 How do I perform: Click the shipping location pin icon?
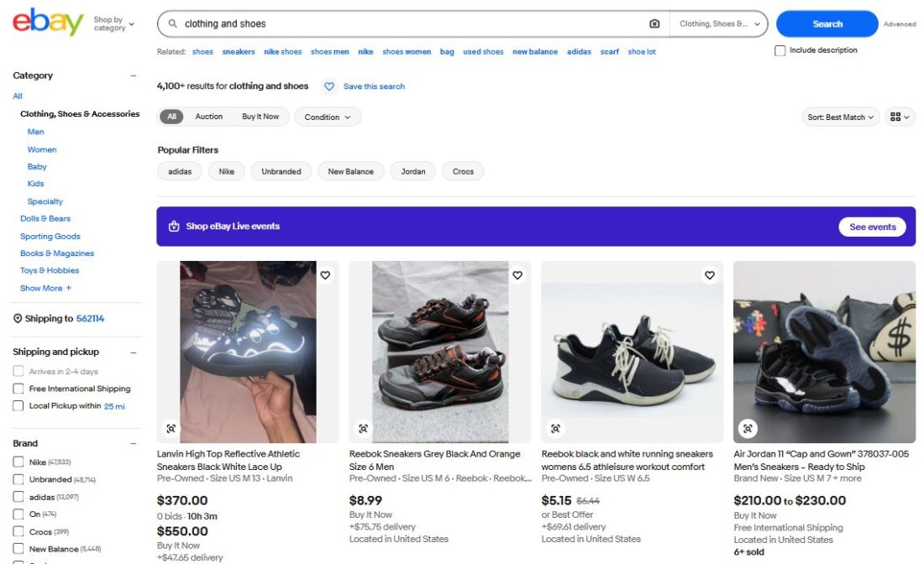pos(18,317)
